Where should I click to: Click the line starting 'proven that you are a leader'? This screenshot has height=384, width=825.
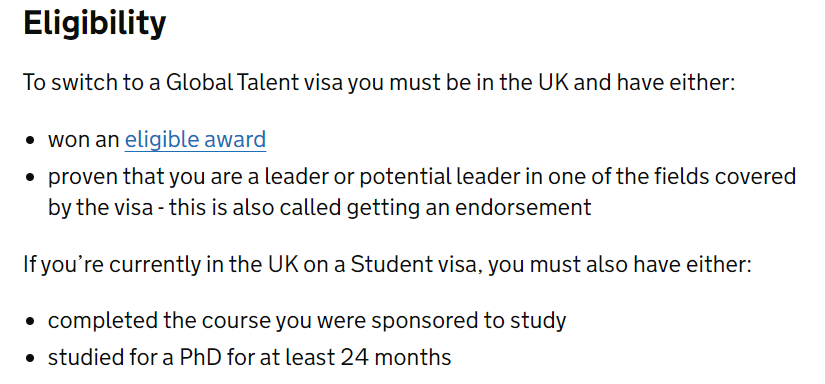click(422, 177)
